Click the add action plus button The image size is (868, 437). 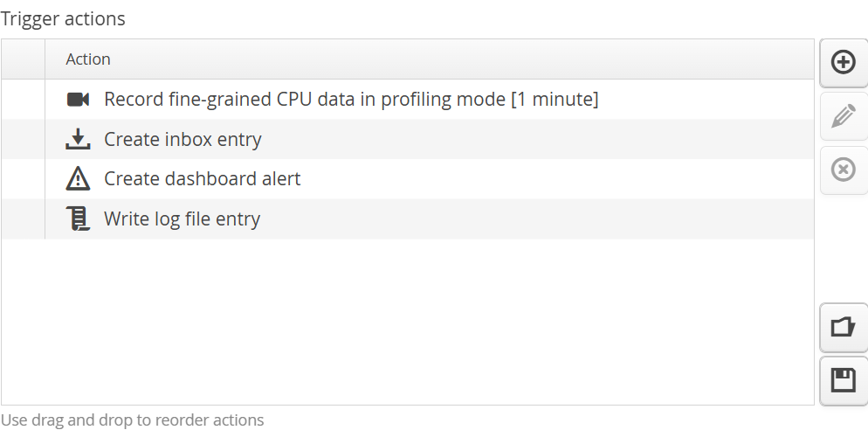843,63
